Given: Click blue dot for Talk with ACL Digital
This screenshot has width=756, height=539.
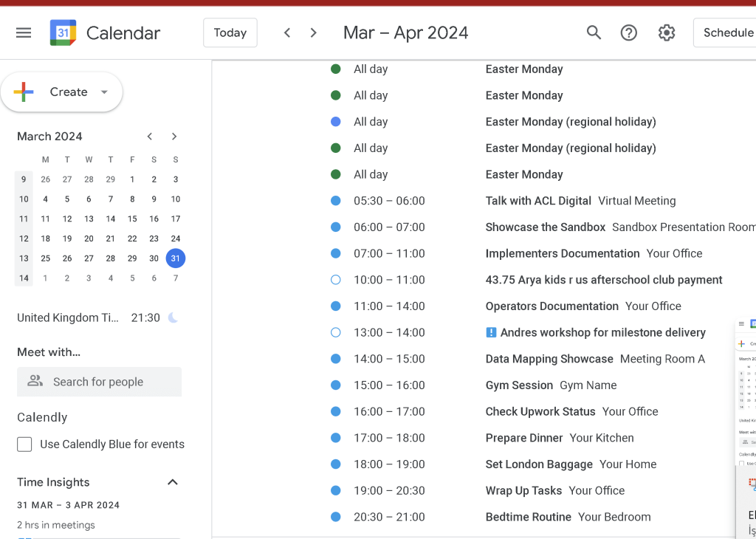Looking at the screenshot, I should tap(336, 201).
